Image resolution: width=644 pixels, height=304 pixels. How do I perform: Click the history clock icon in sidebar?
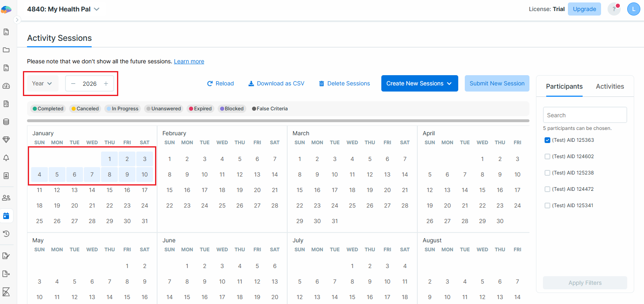tap(6, 234)
